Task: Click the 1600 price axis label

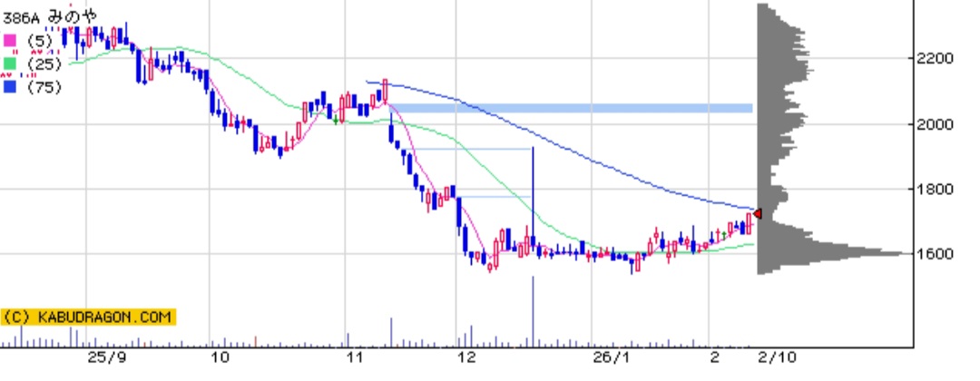Action: click(934, 254)
